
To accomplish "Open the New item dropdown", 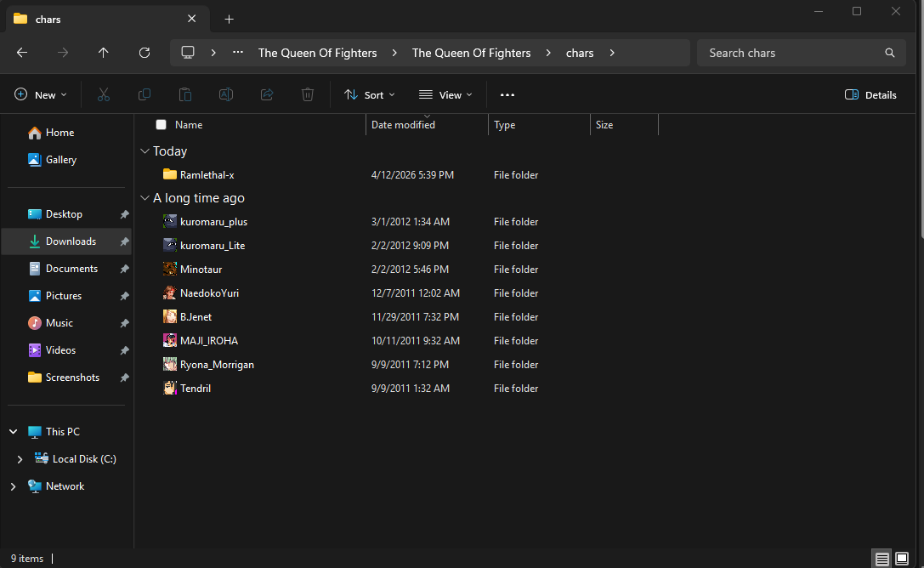I will tap(41, 95).
